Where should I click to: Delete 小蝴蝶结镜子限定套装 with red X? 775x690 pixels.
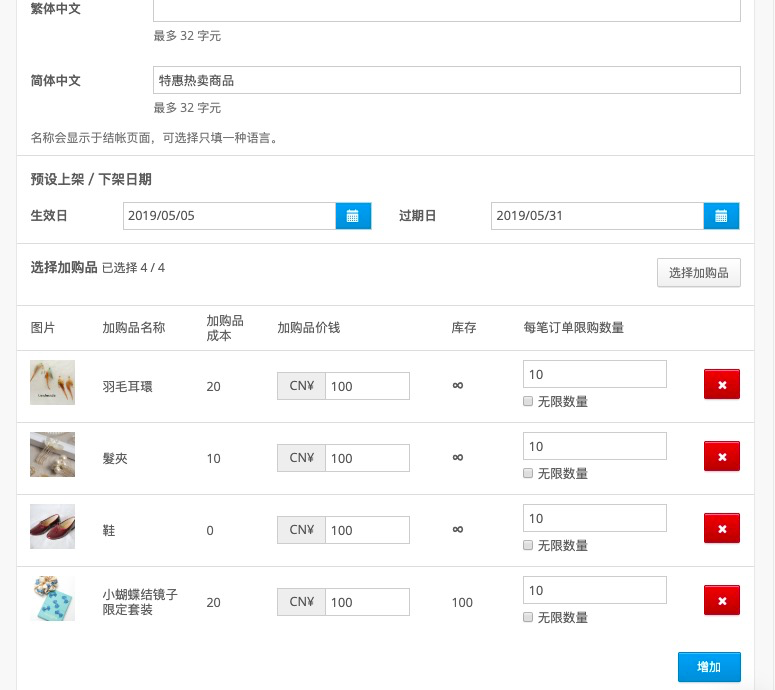[722, 601]
